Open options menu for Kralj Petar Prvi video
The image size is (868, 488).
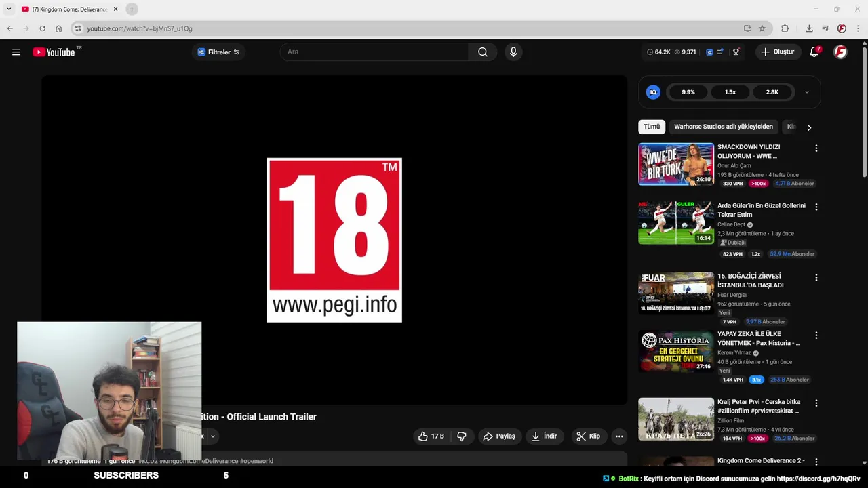coord(816,403)
